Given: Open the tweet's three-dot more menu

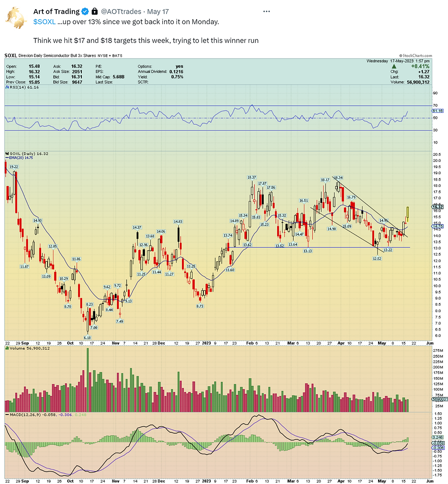Looking at the screenshot, I should 267,11.
